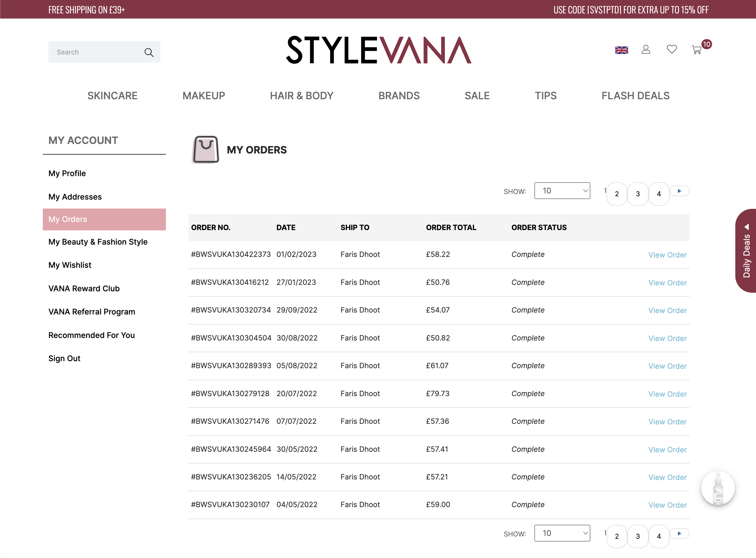Click the Stylevana logo

[379, 50]
